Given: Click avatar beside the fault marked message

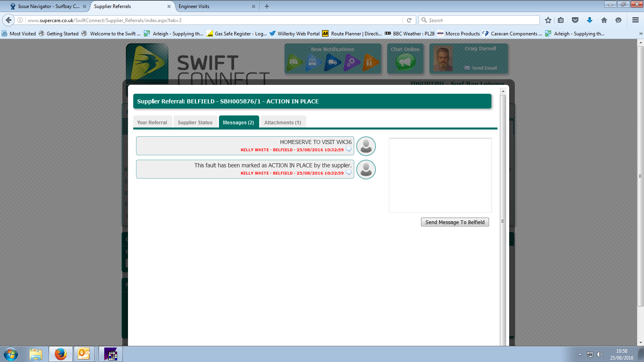Looking at the screenshot, I should [366, 169].
